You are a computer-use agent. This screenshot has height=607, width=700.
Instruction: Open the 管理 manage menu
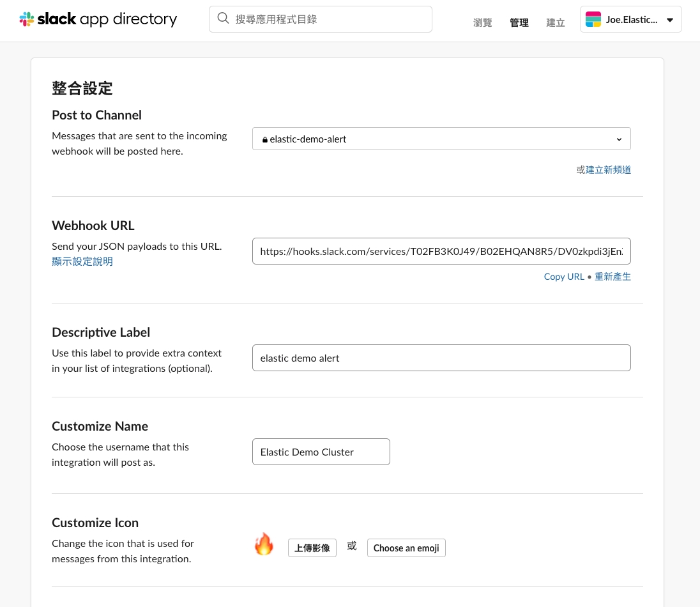pyautogui.click(x=519, y=22)
